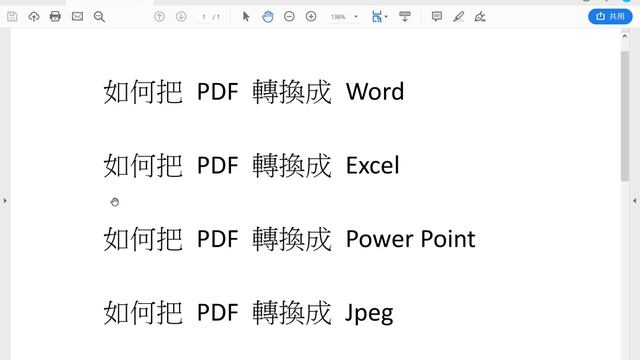Viewport: 640px width, 360px height.
Task: Expand the right tools pane
Action: click(x=635, y=201)
